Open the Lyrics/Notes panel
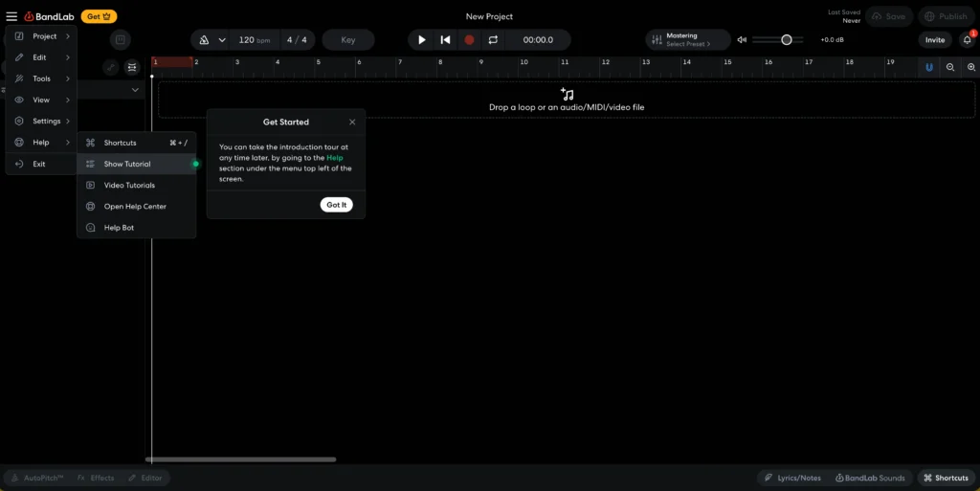This screenshot has width=980, height=491. (x=793, y=478)
